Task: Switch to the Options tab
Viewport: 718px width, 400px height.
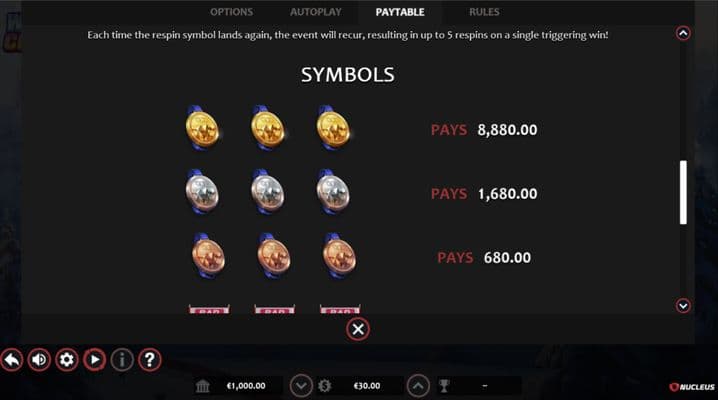Action: pyautogui.click(x=232, y=12)
